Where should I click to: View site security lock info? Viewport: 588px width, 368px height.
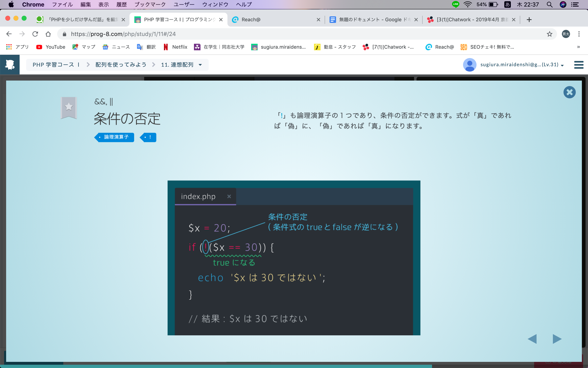click(x=64, y=34)
